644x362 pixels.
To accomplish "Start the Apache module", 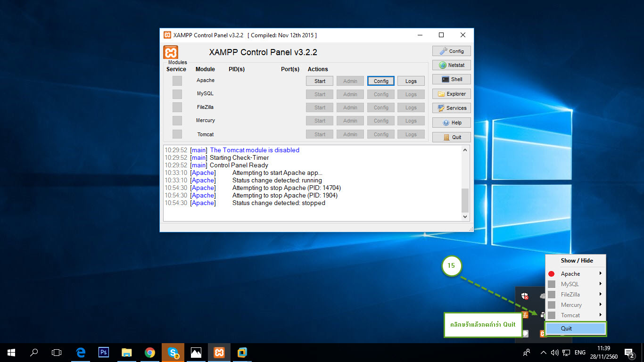I will [320, 81].
